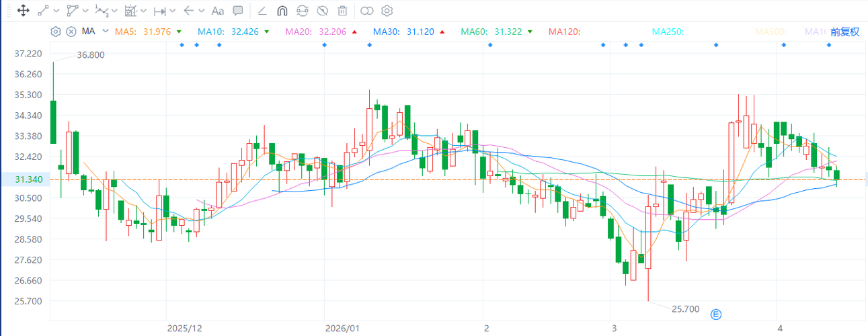Toggle hide-all-drawings icon
The height and width of the screenshot is (336, 868).
point(323,11)
